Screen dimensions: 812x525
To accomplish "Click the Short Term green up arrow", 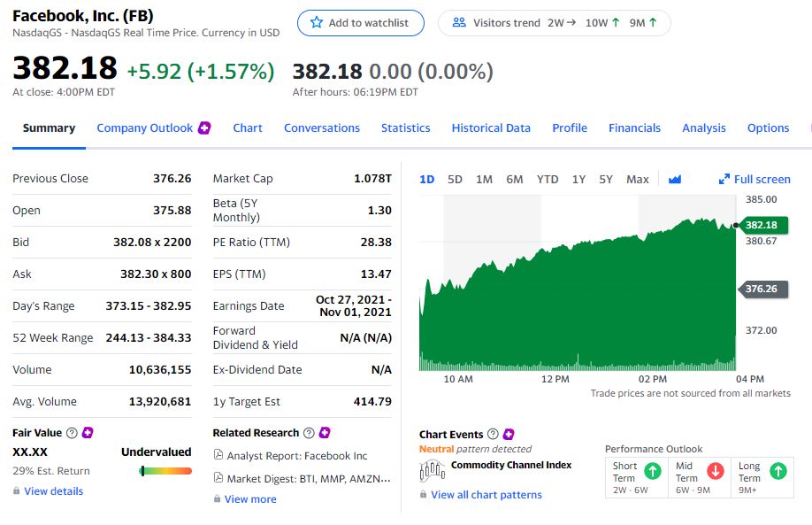I will coord(653,471).
